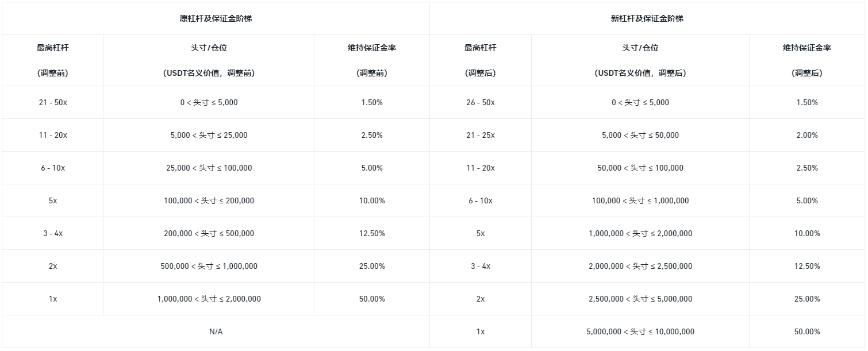The image size is (868, 351).
Task: Click the N/A cell
Action: (x=216, y=331)
